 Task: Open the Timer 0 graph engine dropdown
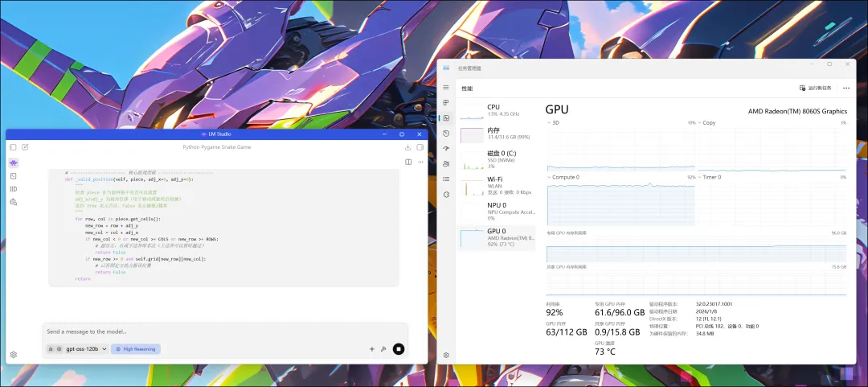[x=710, y=177]
